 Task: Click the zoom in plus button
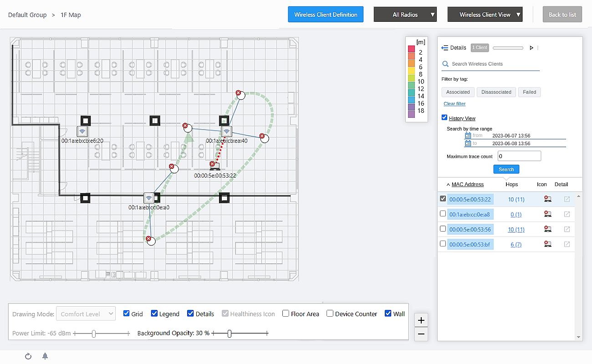tap(421, 320)
